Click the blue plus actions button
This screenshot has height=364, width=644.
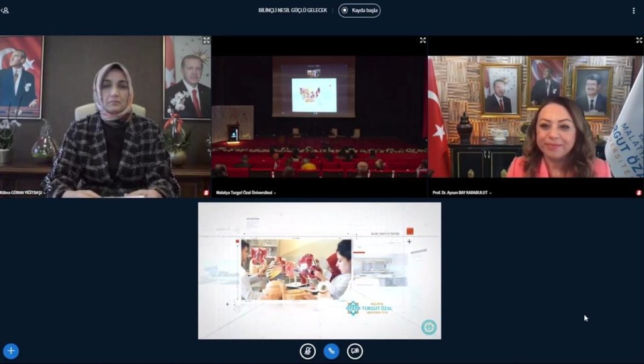coord(11,351)
